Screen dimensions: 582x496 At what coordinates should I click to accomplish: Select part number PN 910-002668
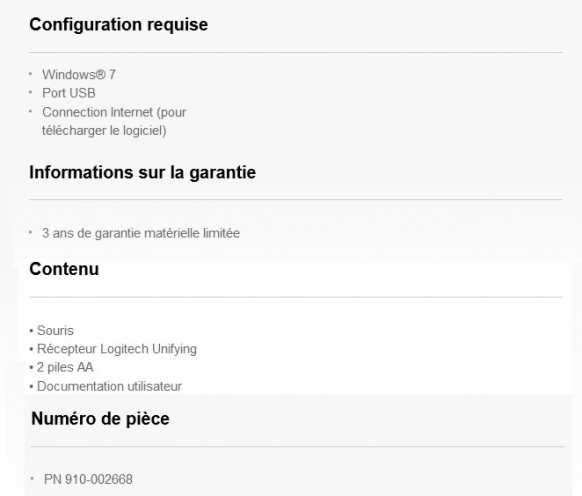[x=88, y=479]
